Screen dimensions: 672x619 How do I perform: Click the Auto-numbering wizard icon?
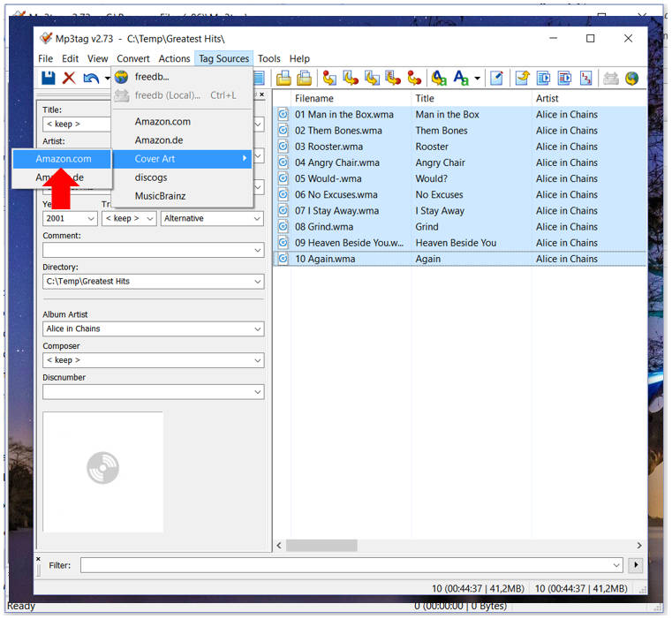(585, 78)
